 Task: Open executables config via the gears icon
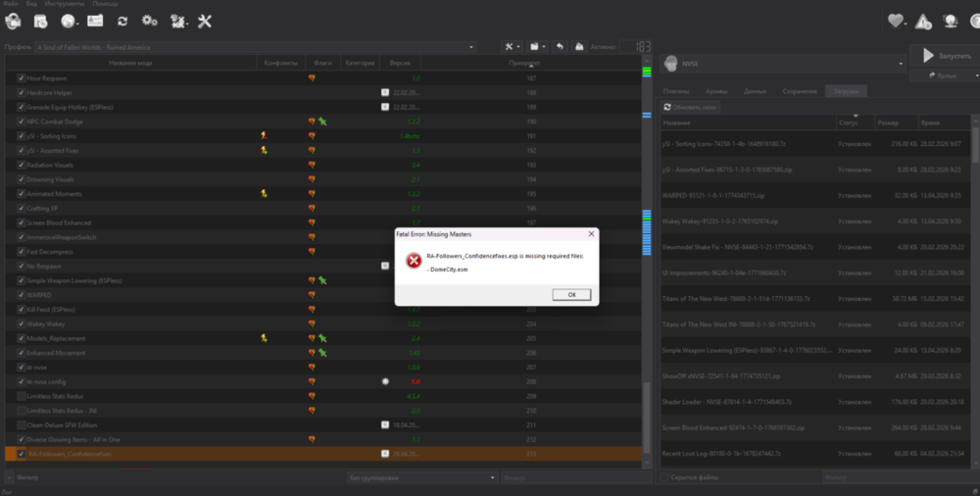(149, 22)
